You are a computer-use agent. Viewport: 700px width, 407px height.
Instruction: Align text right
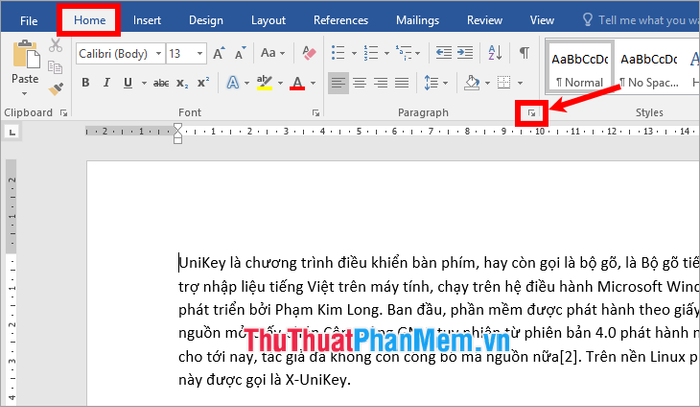(x=381, y=83)
